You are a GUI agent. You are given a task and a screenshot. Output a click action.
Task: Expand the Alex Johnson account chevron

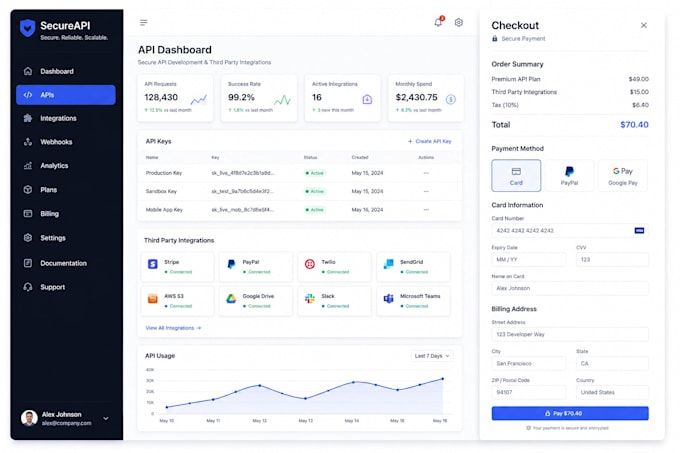coord(106,418)
